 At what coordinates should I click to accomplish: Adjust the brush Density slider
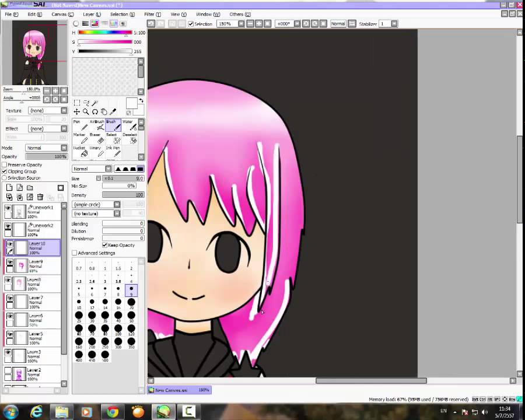tap(123, 195)
